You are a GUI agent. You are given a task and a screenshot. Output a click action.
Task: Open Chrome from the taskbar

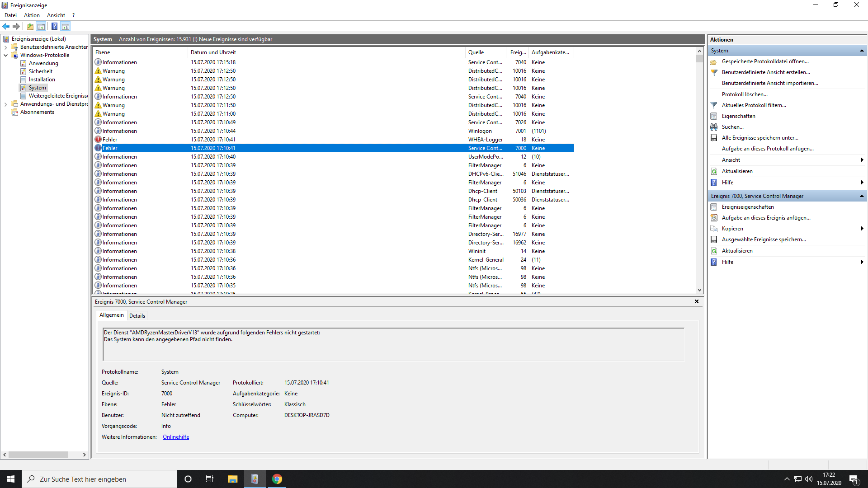pos(277,479)
